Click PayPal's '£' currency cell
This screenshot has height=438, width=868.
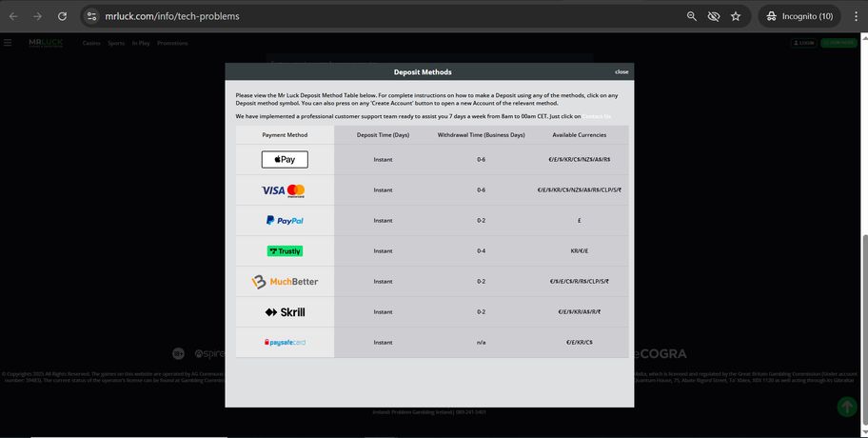579,220
